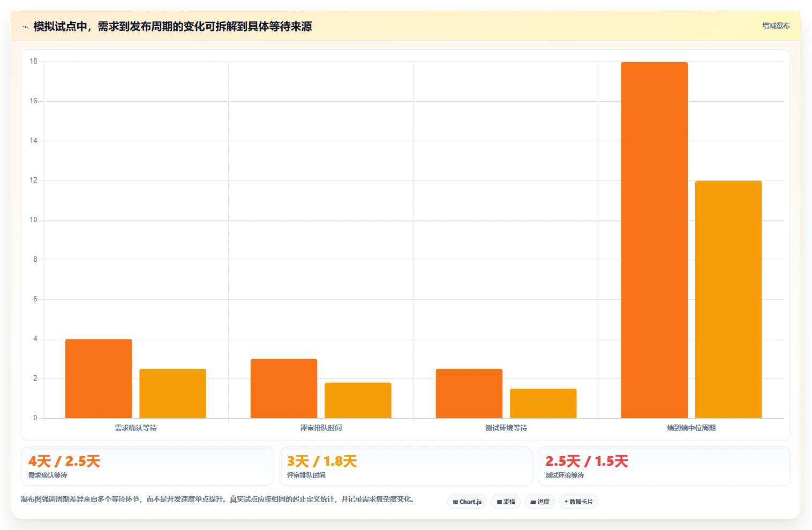
Task: Click the light orange bar for 端到端中位周期
Action: point(728,299)
